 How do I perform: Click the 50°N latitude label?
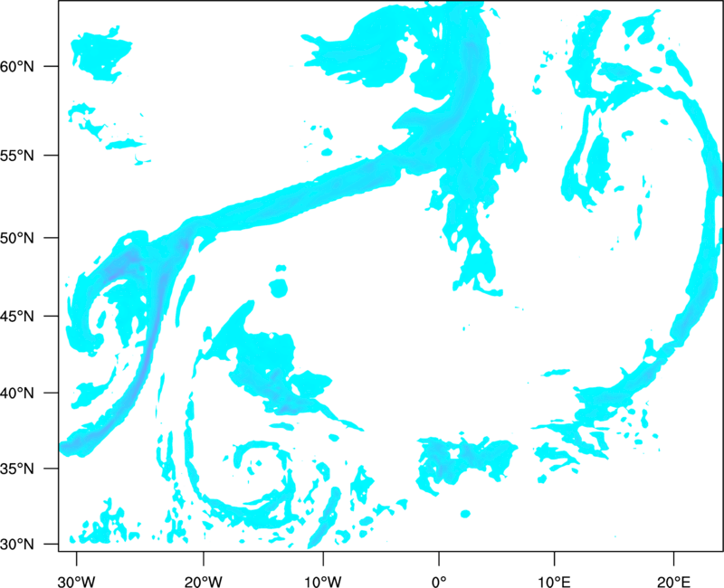point(17,238)
